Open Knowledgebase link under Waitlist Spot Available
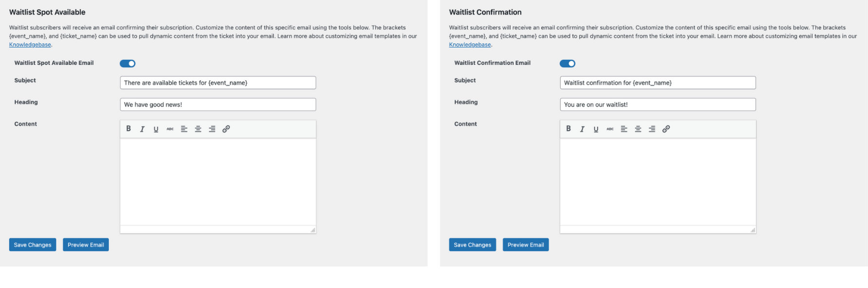The height and width of the screenshot is (288, 868). coord(30,45)
